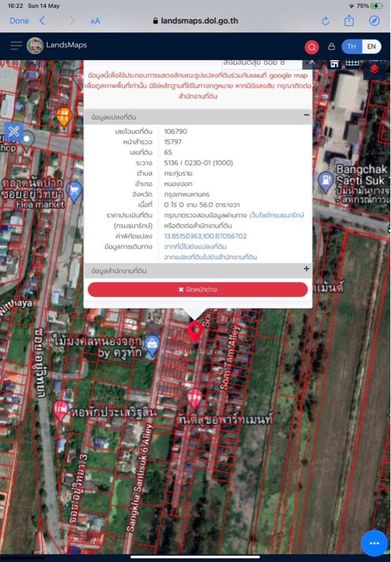The height and width of the screenshot is (562, 391).
Task: Click the red parcel location pin on map
Action: tap(195, 331)
